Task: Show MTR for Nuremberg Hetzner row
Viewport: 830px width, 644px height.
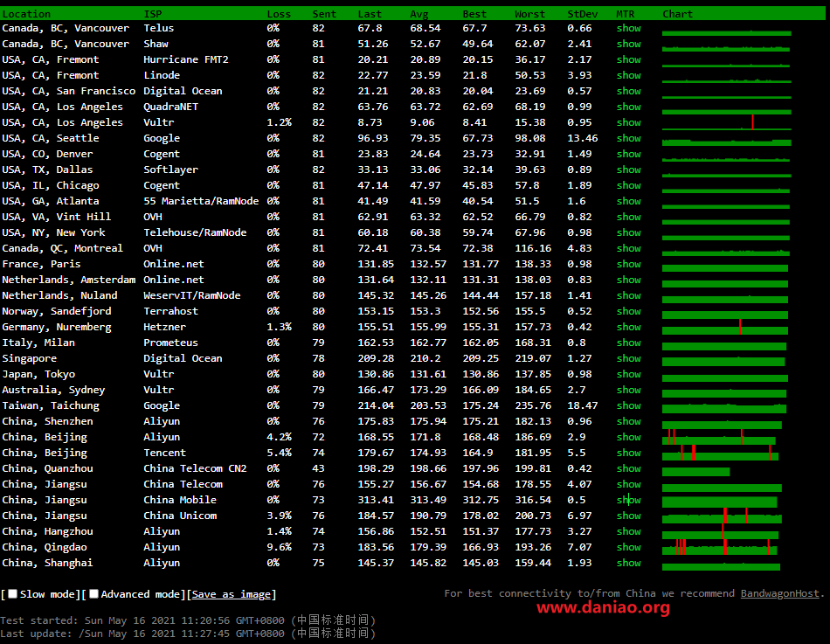Action: 629,327
